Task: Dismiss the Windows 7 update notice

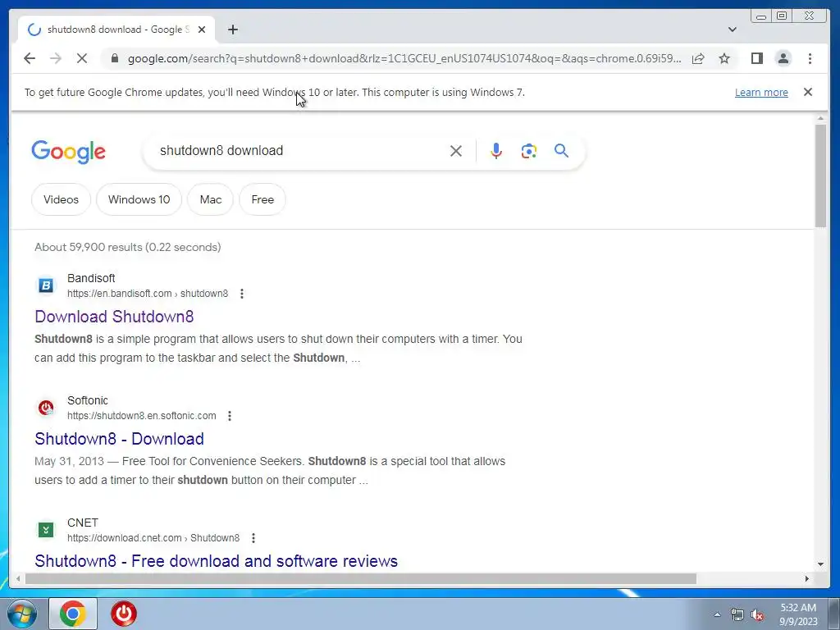Action: pos(808,92)
